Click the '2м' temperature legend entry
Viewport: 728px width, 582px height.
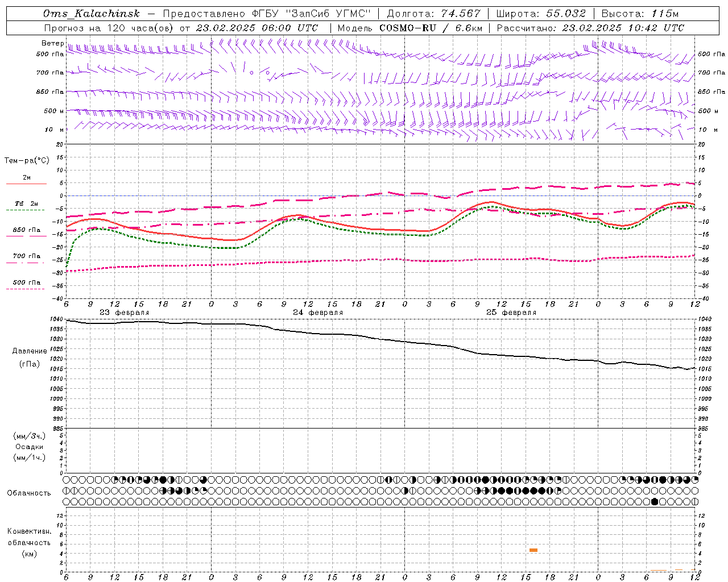27,178
